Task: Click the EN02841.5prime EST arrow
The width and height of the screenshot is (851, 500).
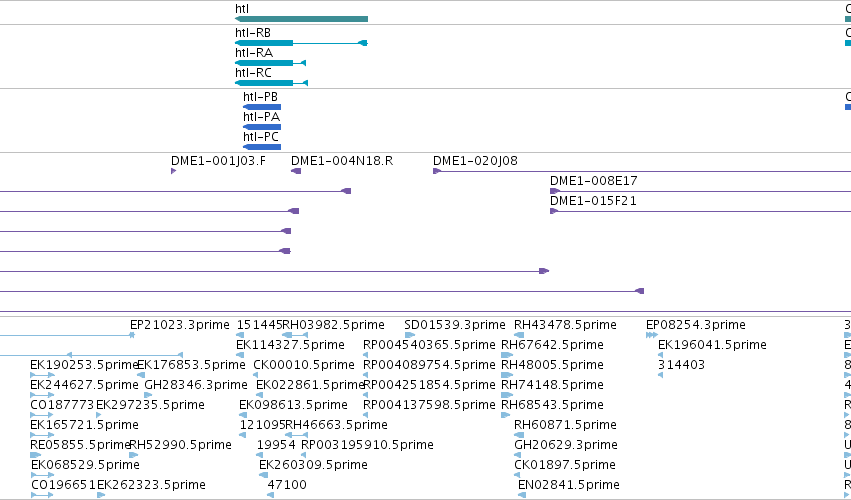Action: coord(522,495)
